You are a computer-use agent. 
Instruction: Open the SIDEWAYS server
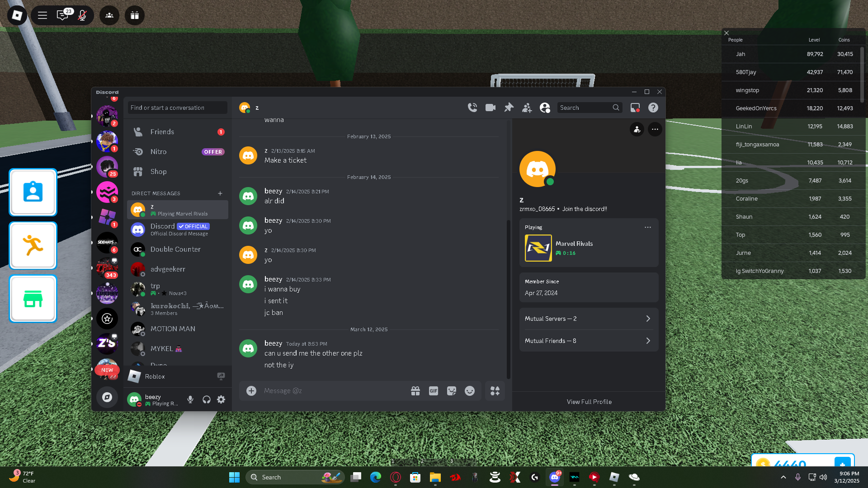point(107,243)
